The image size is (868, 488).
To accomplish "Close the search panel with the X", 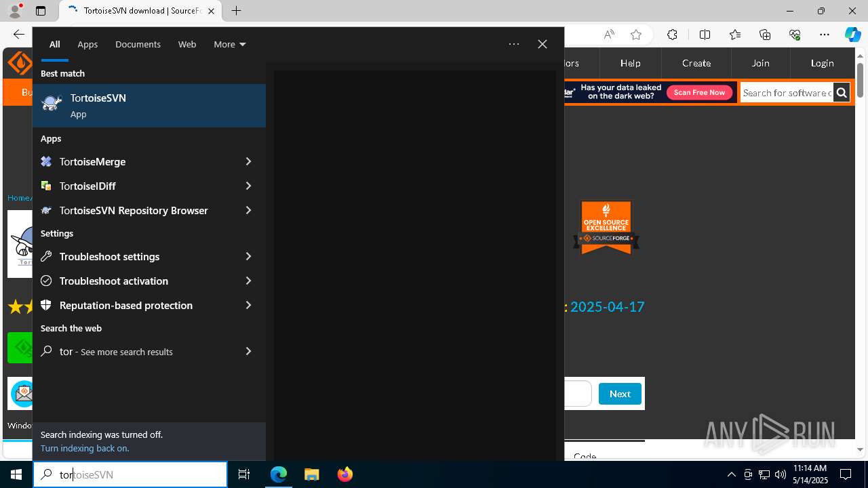I will [x=542, y=44].
